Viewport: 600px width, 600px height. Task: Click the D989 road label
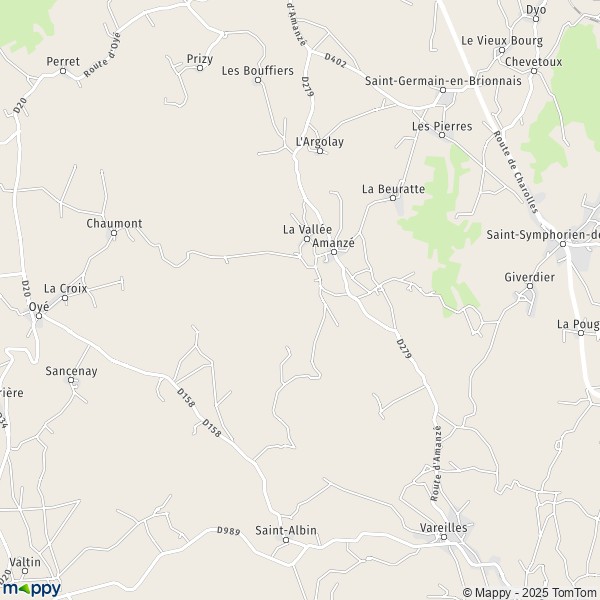[x=228, y=531]
